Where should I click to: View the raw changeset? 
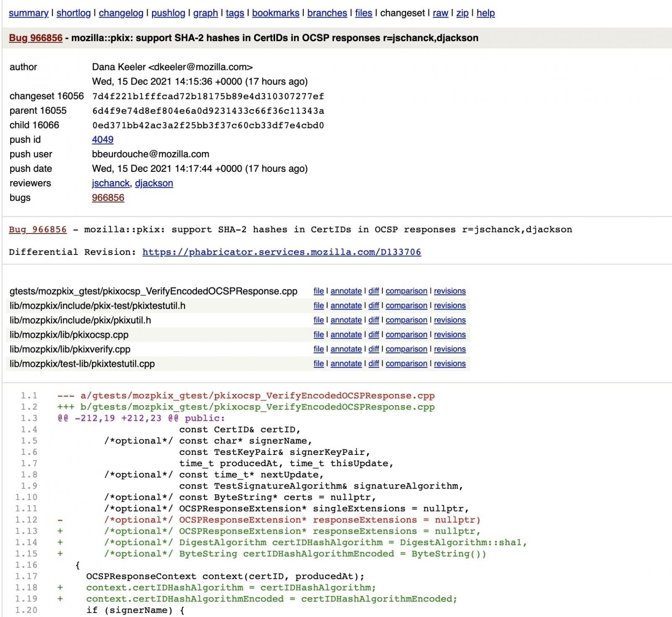[439, 13]
